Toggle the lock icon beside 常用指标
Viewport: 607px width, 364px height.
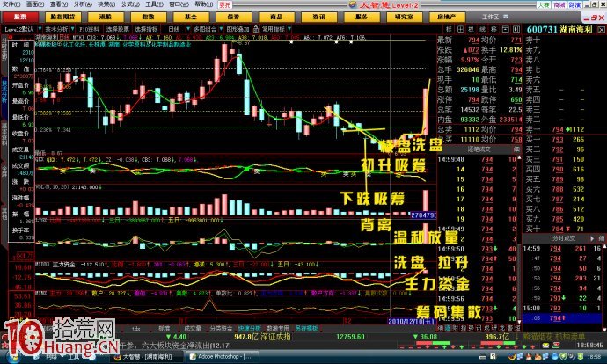pyautogui.click(x=256, y=29)
